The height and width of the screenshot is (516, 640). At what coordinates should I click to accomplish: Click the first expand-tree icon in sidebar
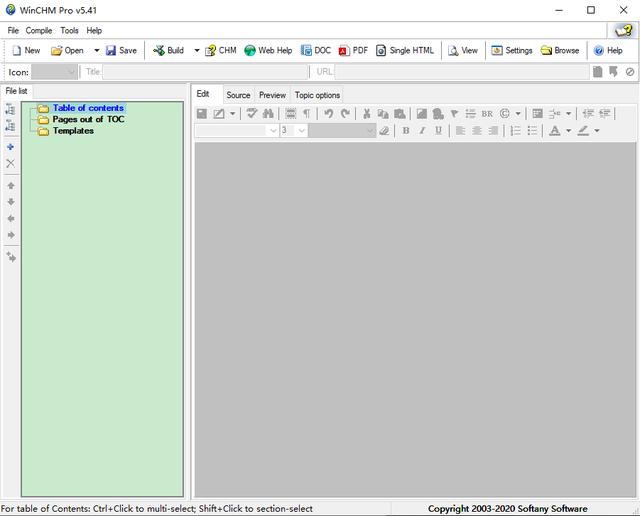coord(11,109)
